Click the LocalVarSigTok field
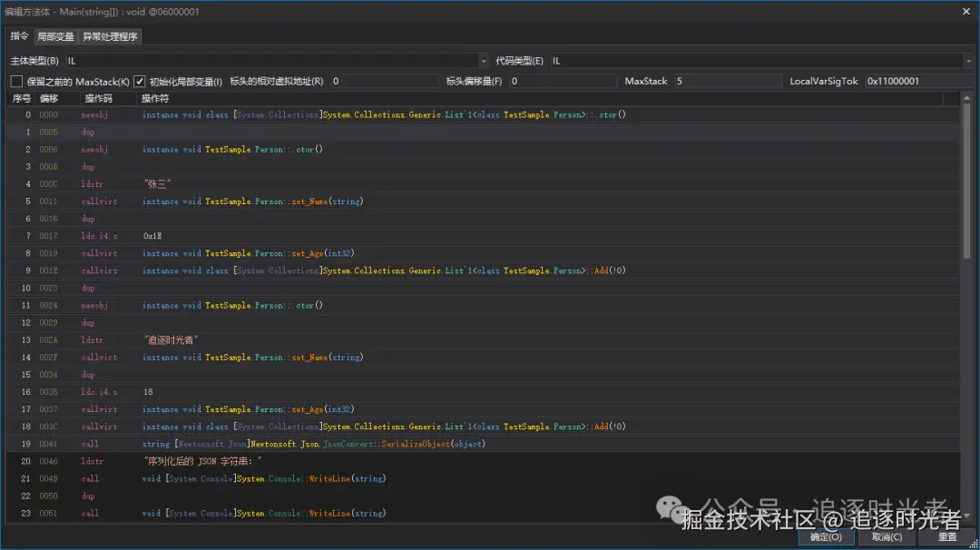980x550 pixels. point(918,82)
